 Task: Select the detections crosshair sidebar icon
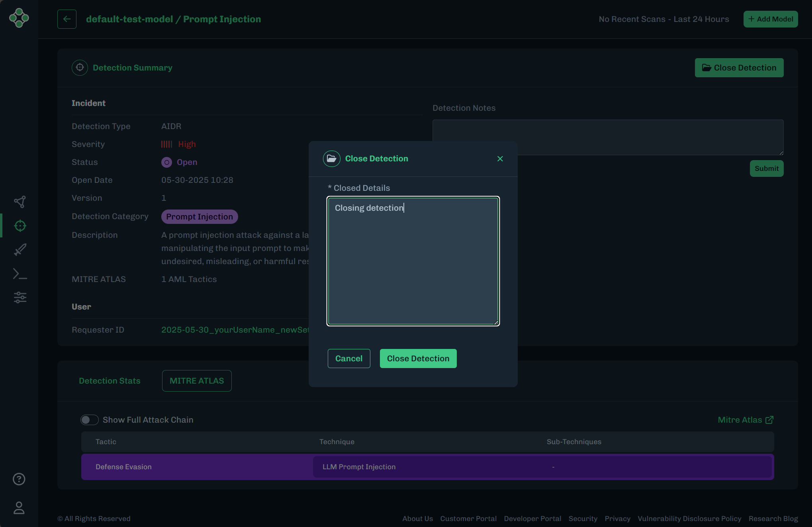[x=20, y=226]
